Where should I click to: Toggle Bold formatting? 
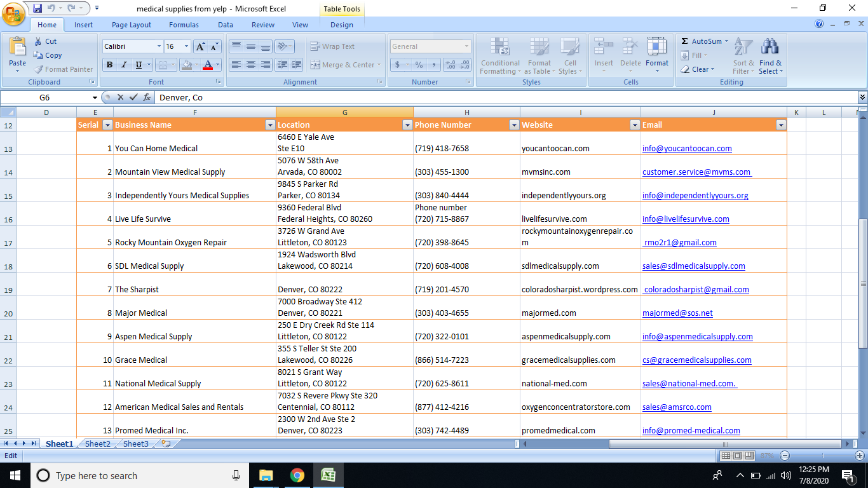pyautogui.click(x=109, y=65)
